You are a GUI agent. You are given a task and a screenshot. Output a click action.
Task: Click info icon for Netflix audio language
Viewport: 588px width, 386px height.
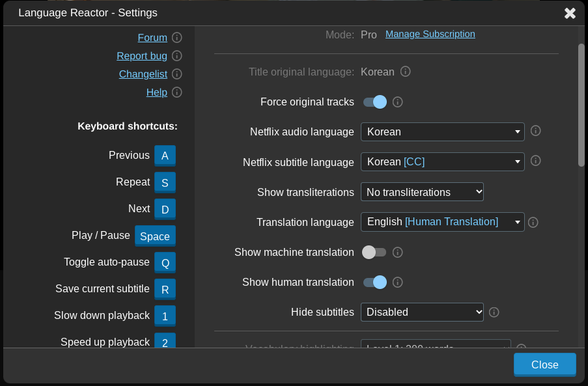coord(535,131)
